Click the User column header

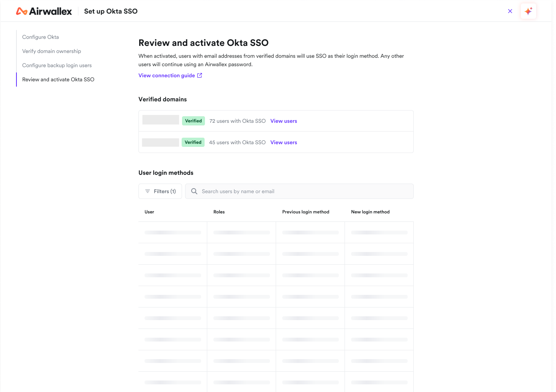coord(150,212)
